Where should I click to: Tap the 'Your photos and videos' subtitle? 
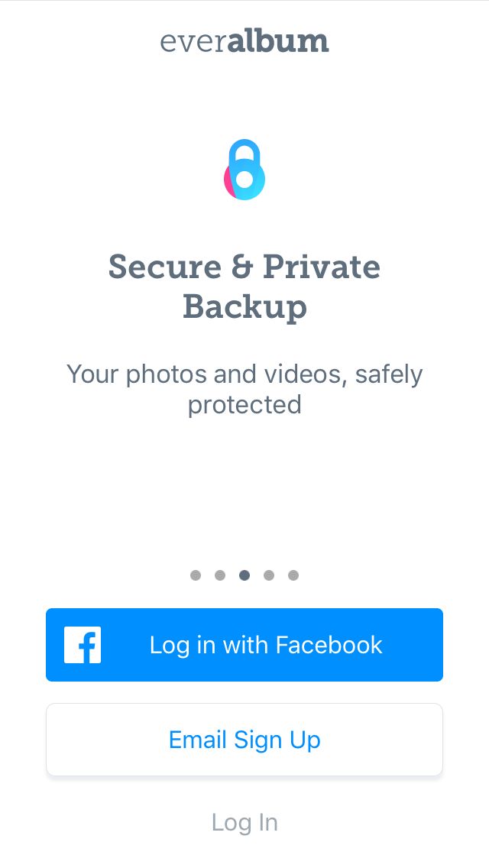pyautogui.click(x=244, y=389)
